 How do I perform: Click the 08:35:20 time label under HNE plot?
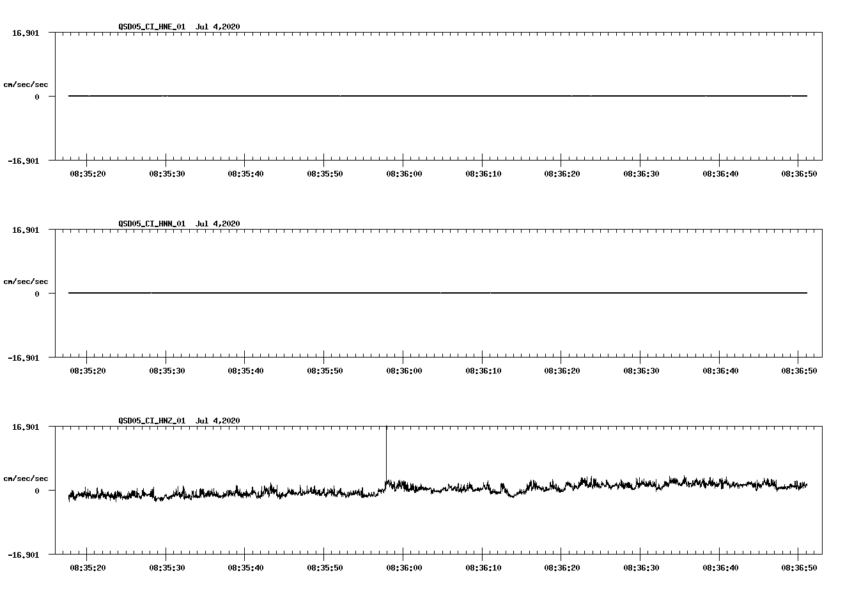(88, 174)
